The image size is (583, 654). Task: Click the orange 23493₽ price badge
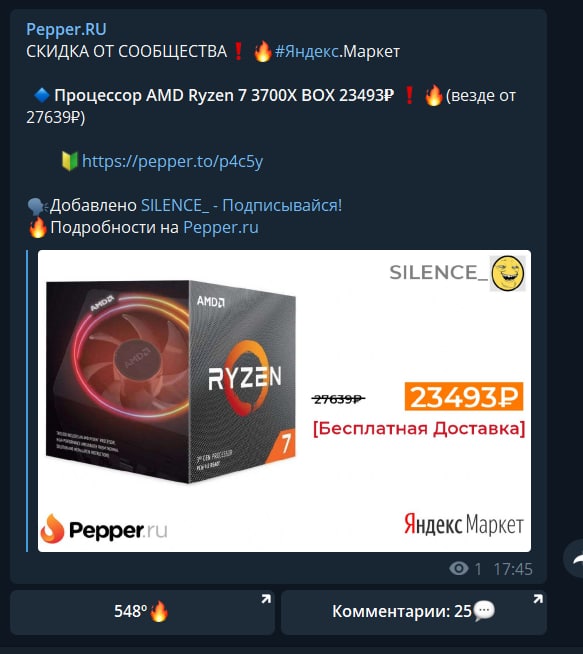pos(464,396)
